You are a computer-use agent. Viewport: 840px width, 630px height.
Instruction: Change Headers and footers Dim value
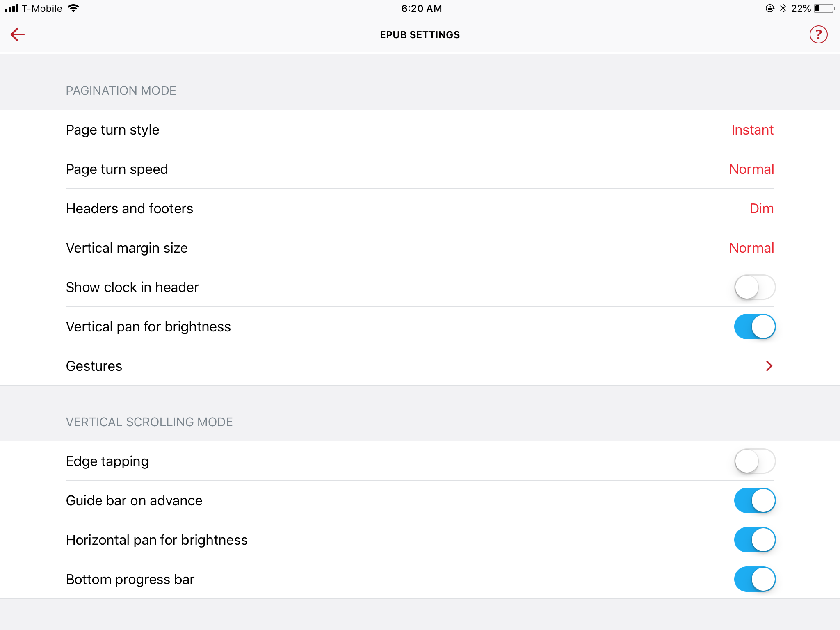761,208
